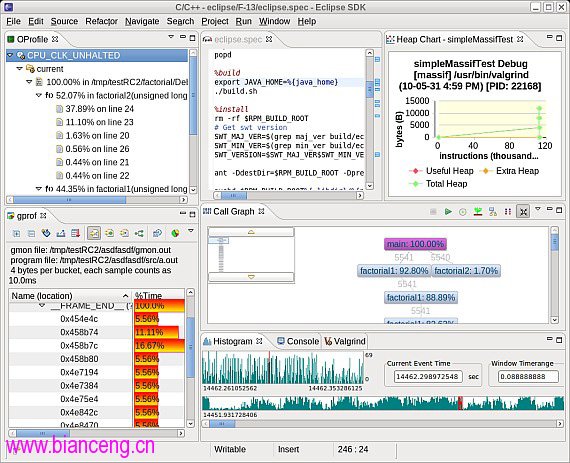Click the green play icon in Call Graph toolbar
The image size is (570, 463).
point(448,212)
